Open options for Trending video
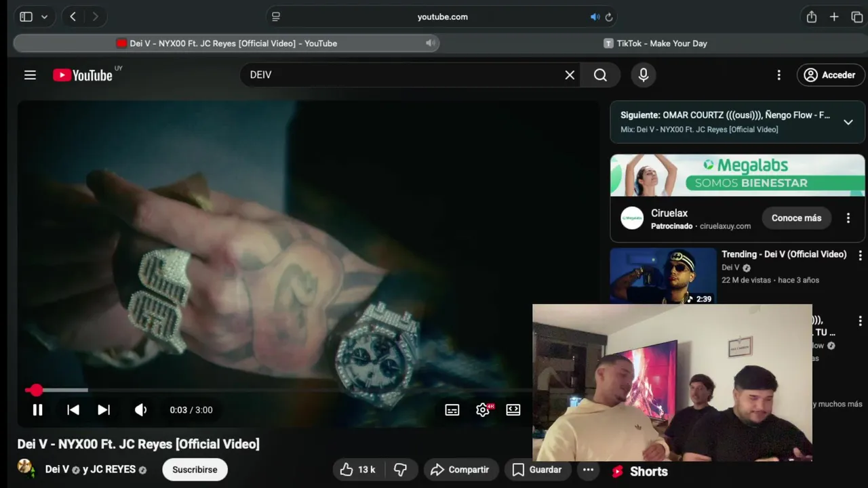Viewport: 868px width, 488px height. coord(860,256)
